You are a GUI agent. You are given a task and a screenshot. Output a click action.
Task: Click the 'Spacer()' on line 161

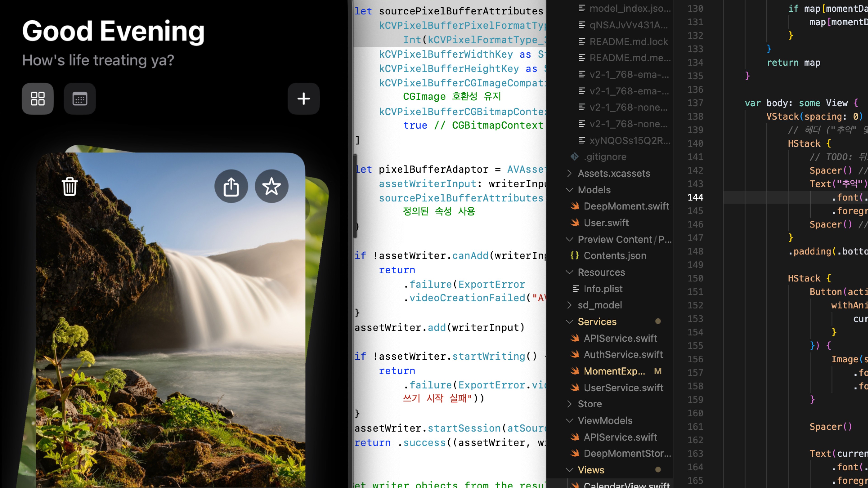pos(831,427)
